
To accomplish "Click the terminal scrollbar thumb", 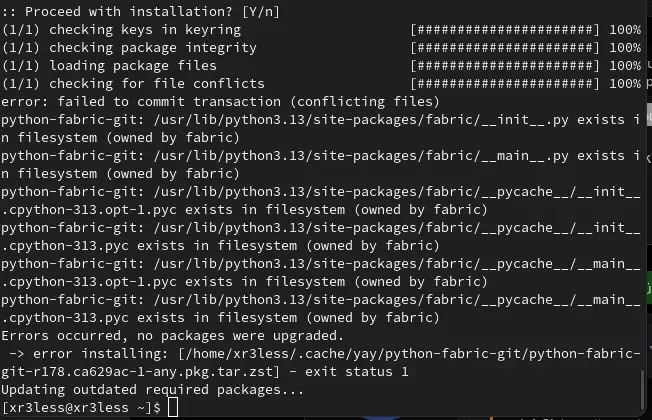I will (642, 389).
